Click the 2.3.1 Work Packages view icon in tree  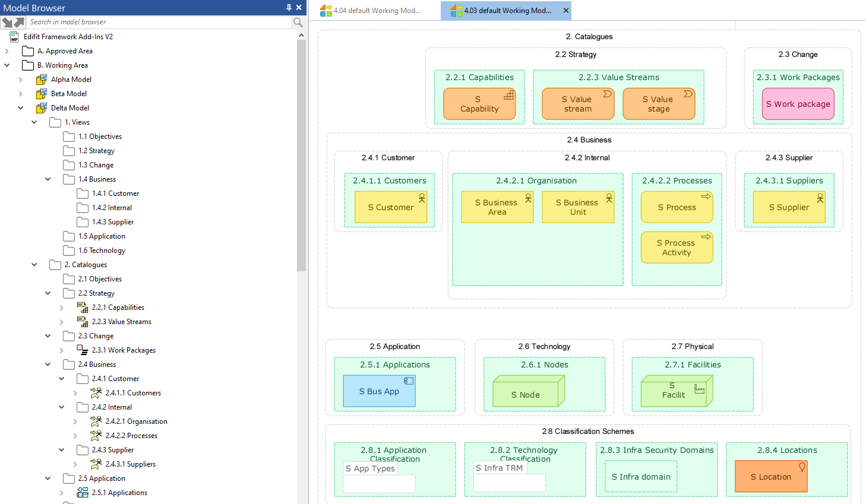point(83,350)
